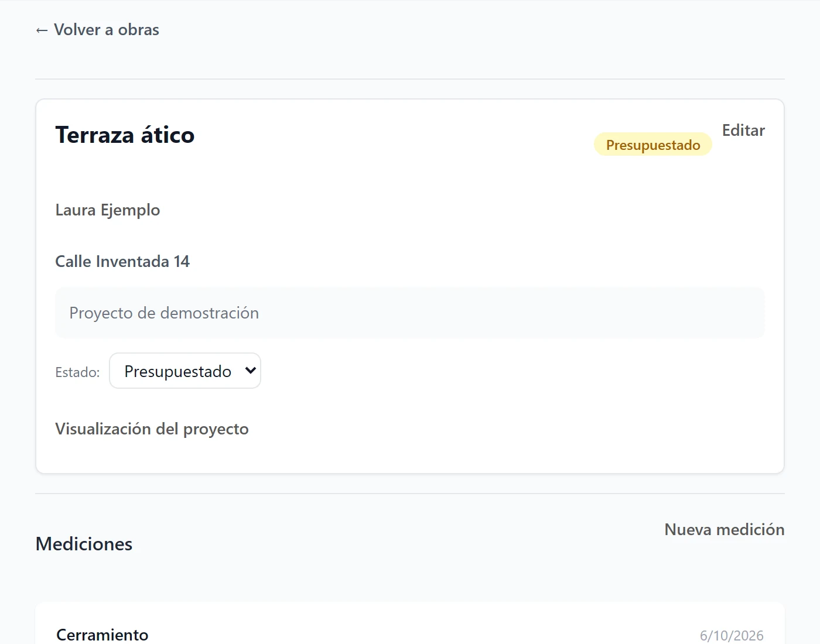Viewport: 820px width, 644px height.
Task: Click the yellow Presupuestado status badge
Action: [x=653, y=145]
